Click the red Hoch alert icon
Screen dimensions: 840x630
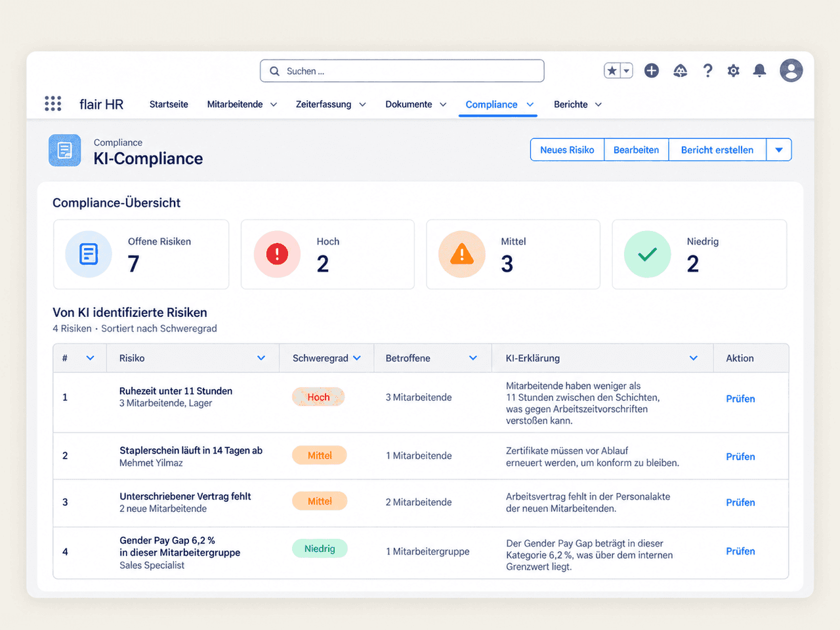[277, 254]
